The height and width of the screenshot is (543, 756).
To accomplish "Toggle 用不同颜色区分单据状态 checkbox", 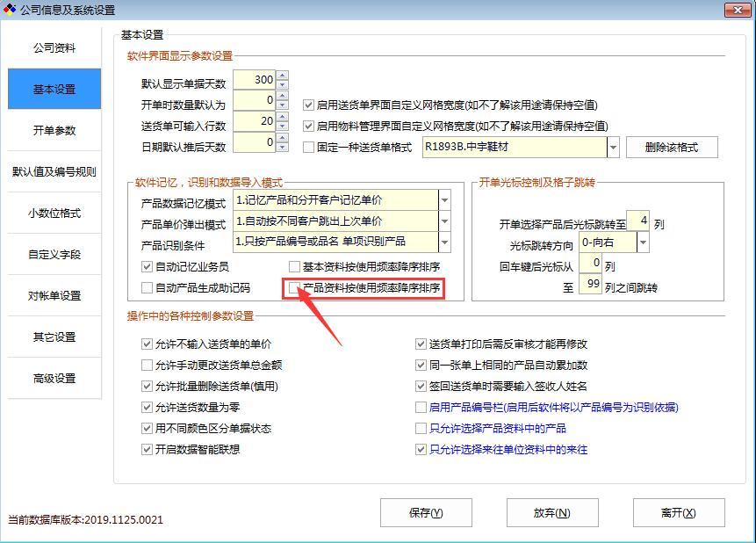I will [147, 428].
